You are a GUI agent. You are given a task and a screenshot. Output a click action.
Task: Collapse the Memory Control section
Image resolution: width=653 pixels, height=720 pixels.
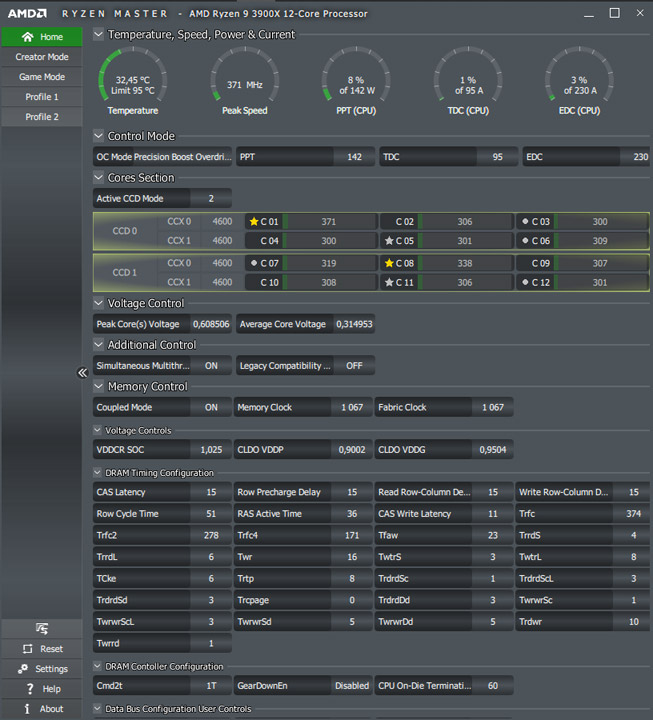pos(98,386)
